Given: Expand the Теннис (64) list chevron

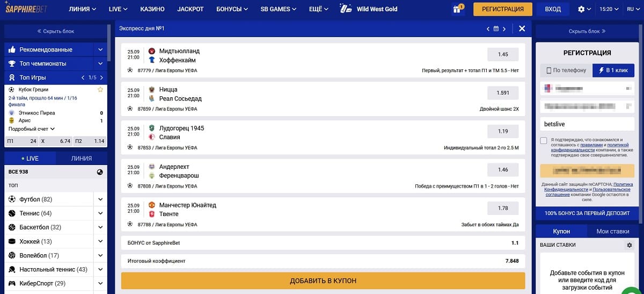Looking at the screenshot, I should [x=100, y=213].
